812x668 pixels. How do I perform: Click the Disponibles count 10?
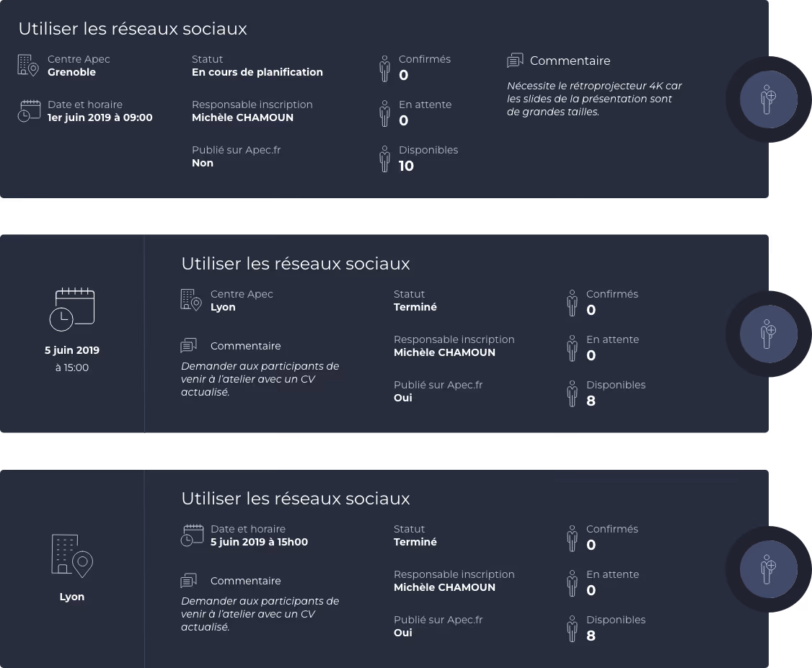[x=406, y=166]
